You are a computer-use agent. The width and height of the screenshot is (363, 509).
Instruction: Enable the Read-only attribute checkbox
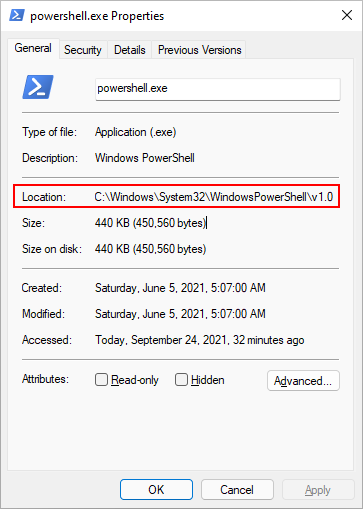click(101, 379)
